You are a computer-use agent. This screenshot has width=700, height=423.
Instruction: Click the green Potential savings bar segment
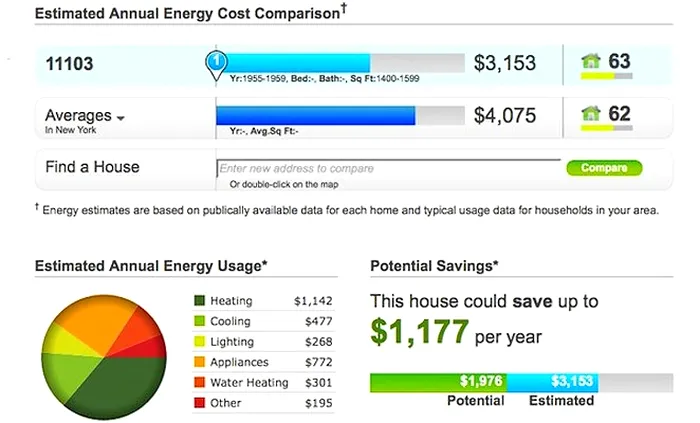[x=438, y=381]
